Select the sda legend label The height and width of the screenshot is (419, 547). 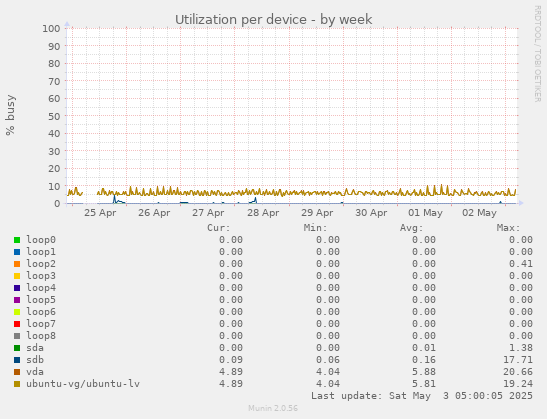coord(35,347)
